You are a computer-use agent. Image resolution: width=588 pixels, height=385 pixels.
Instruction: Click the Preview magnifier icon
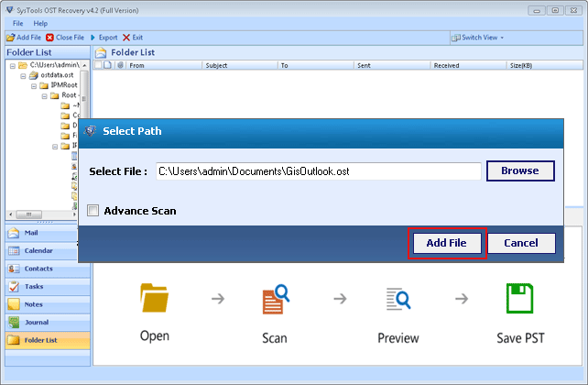pos(398,299)
